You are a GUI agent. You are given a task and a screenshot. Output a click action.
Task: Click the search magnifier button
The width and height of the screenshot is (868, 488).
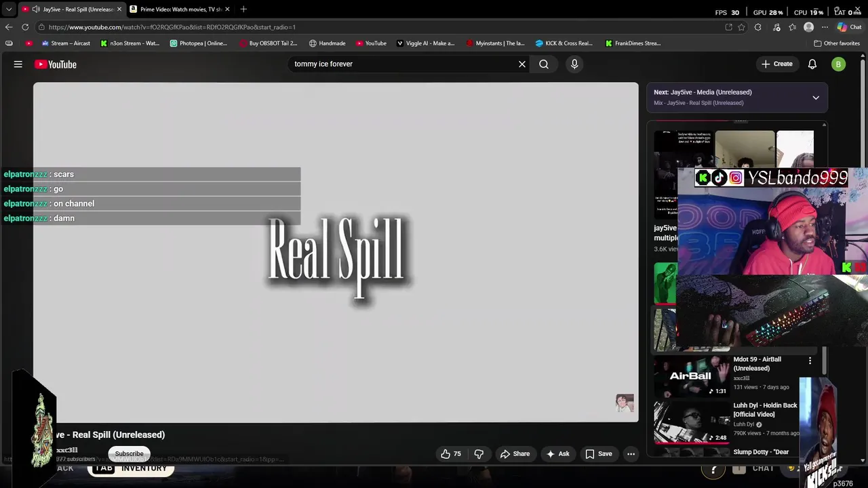544,64
